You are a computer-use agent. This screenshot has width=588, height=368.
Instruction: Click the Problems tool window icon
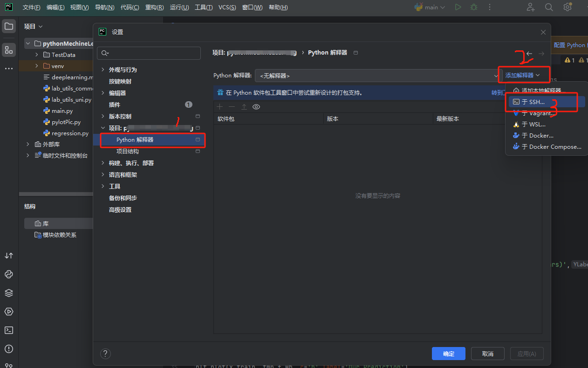click(x=9, y=349)
